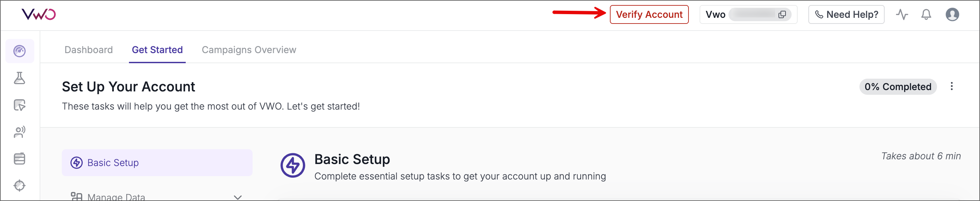Open the targeting crosshair icon in sidebar

(x=20, y=186)
